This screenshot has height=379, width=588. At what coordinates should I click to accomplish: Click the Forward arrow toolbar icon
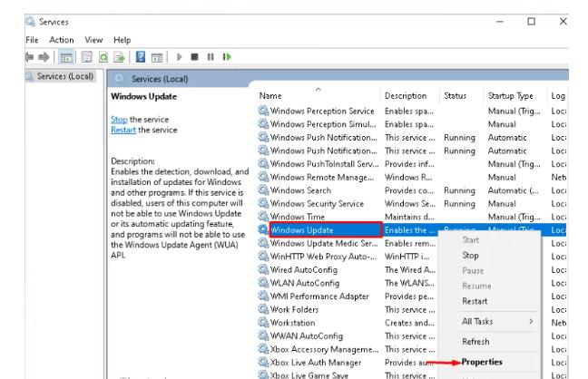click(44, 57)
